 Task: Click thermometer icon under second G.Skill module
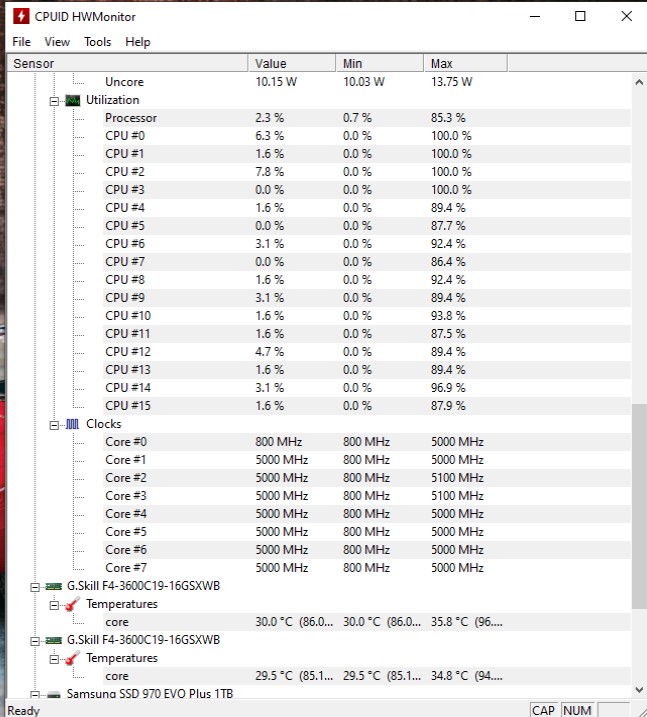(x=73, y=658)
